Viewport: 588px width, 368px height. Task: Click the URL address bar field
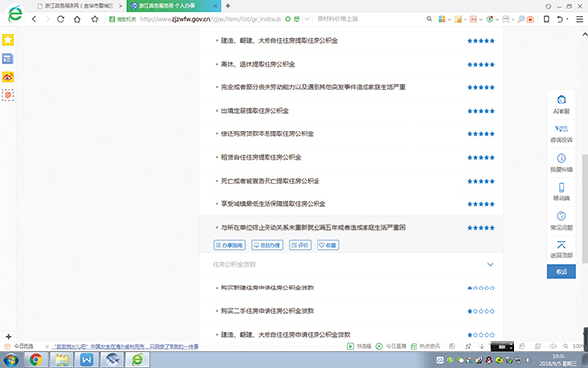click(x=210, y=19)
